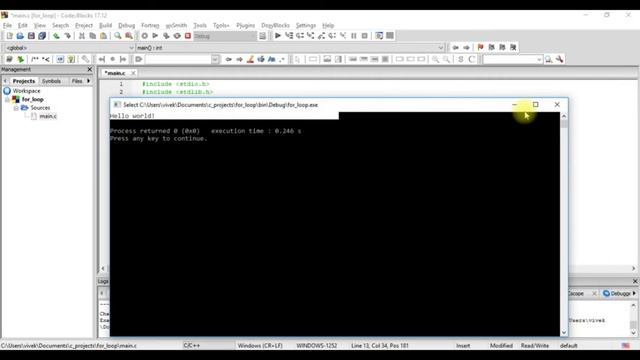
Task: Click the editor horizontal scroll left arrow
Action: click(103, 269)
